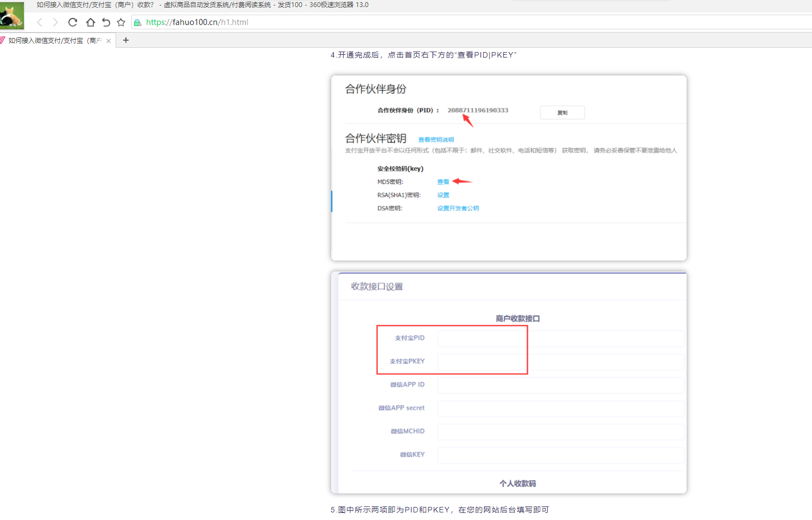This screenshot has width=812, height=520.
Task: Click the 支付宝PID input field
Action: coord(560,338)
